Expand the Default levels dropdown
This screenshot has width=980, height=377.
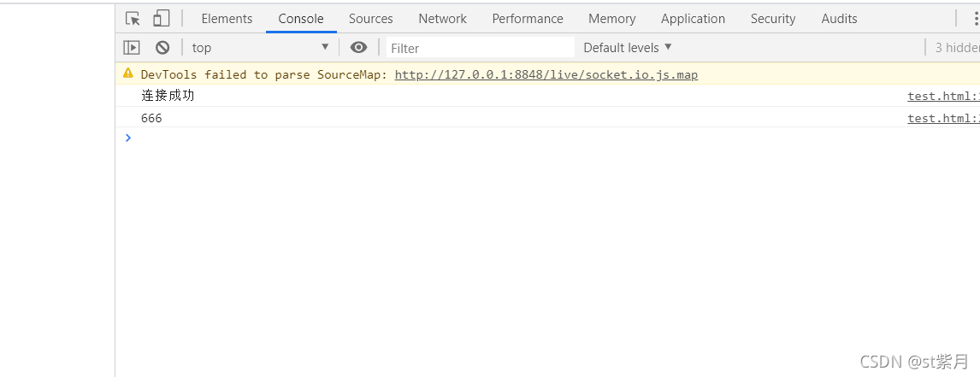pyautogui.click(x=628, y=48)
